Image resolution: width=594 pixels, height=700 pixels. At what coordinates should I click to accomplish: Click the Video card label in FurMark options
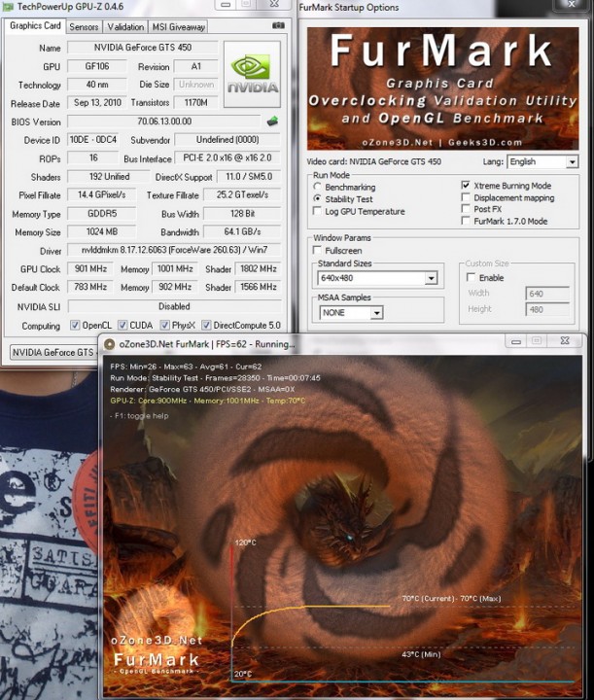(x=374, y=161)
